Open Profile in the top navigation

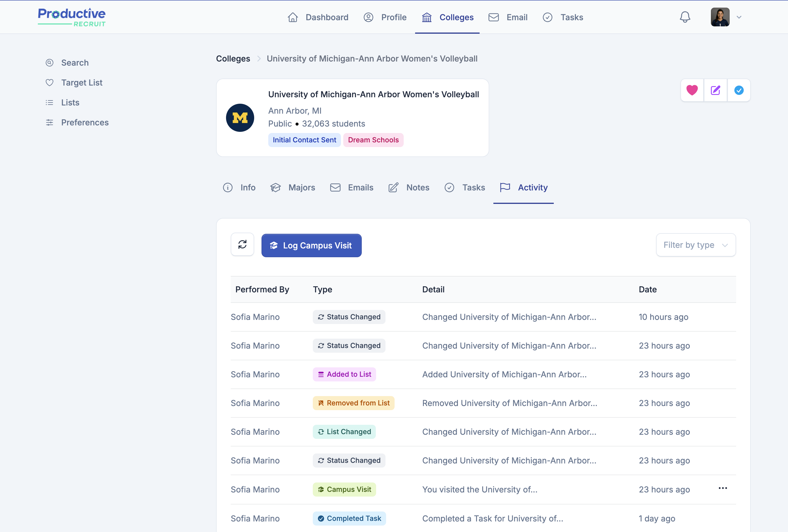(385, 17)
